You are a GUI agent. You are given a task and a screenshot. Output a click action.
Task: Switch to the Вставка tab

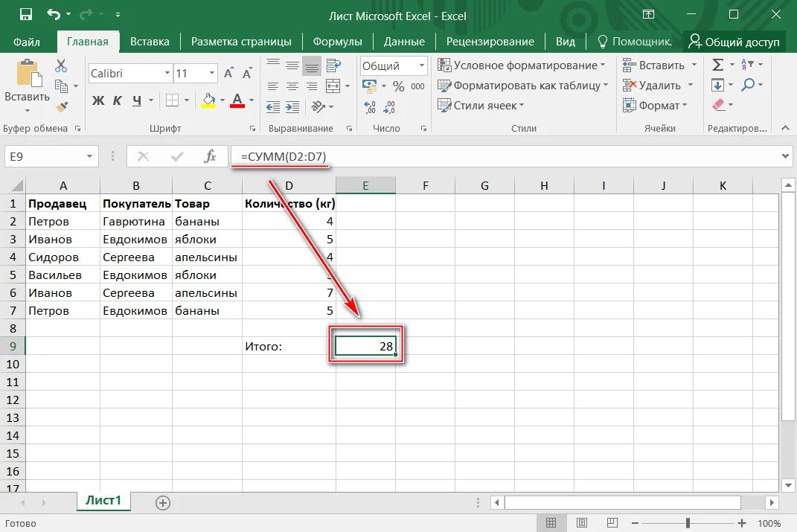[150, 42]
